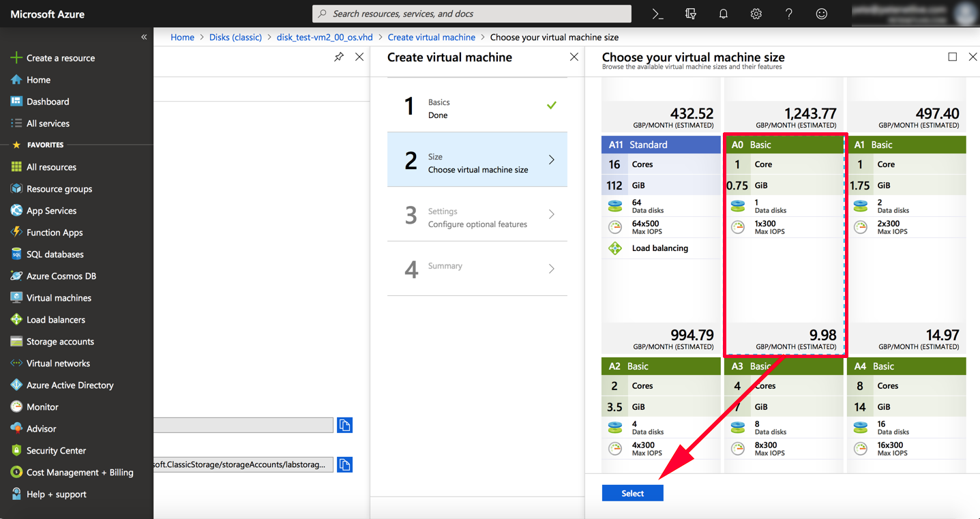Close the Create virtual machine blade
The height and width of the screenshot is (519, 980).
[574, 57]
